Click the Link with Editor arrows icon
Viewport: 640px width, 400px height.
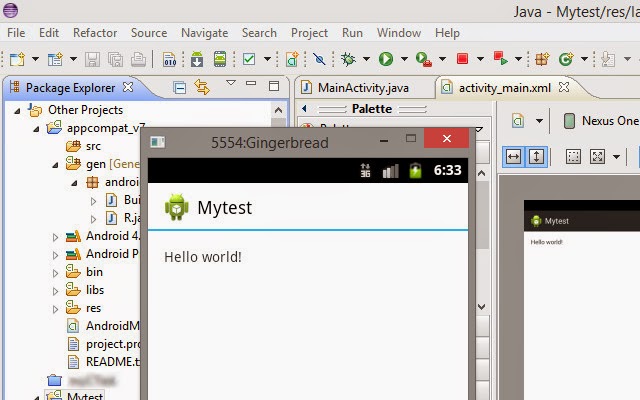pyautogui.click(x=202, y=87)
